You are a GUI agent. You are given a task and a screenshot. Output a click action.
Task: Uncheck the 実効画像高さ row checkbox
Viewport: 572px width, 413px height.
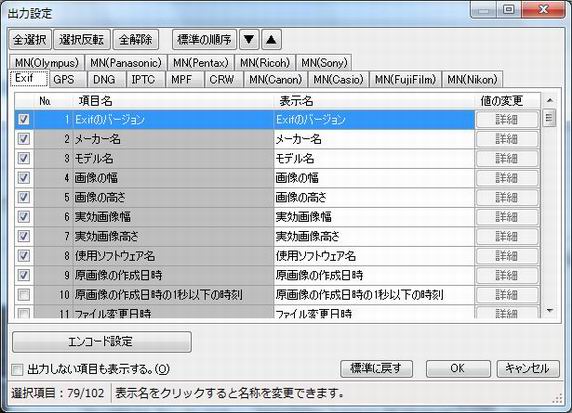(24, 236)
